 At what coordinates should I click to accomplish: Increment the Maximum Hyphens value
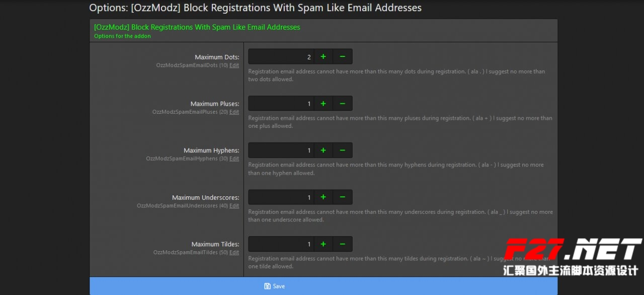(x=323, y=151)
